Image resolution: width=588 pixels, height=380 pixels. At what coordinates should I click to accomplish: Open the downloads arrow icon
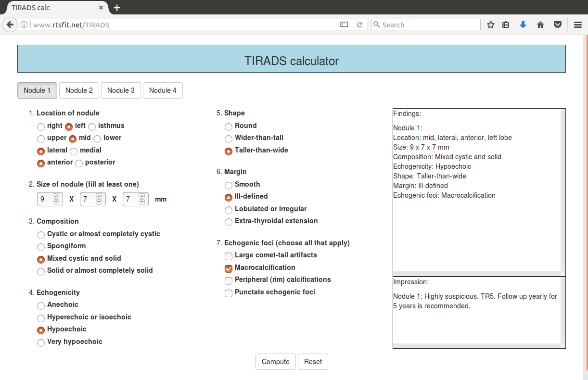(523, 25)
